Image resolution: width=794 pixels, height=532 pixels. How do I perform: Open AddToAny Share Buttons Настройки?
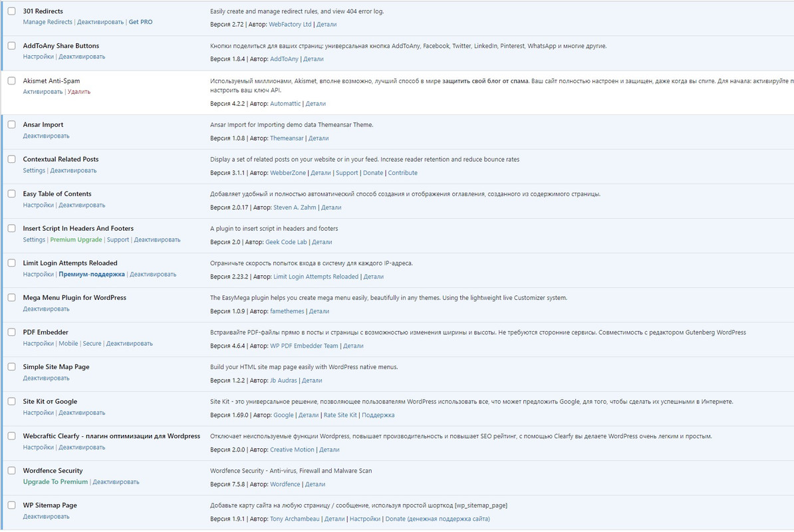point(38,57)
